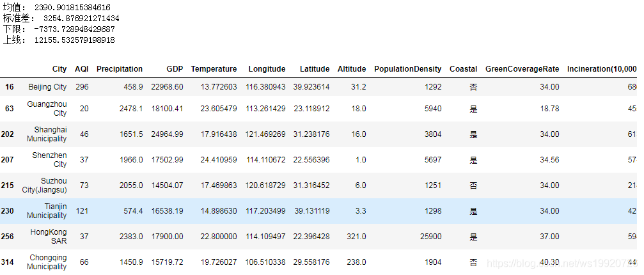644x275 pixels.
Task: Click latitude value 39.131119
Action: coord(311,211)
